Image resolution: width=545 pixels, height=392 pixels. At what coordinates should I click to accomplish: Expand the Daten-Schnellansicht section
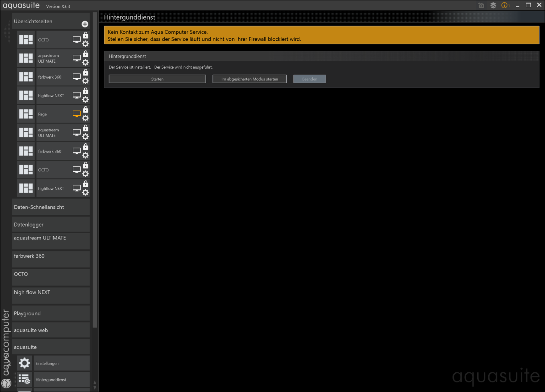coord(51,207)
